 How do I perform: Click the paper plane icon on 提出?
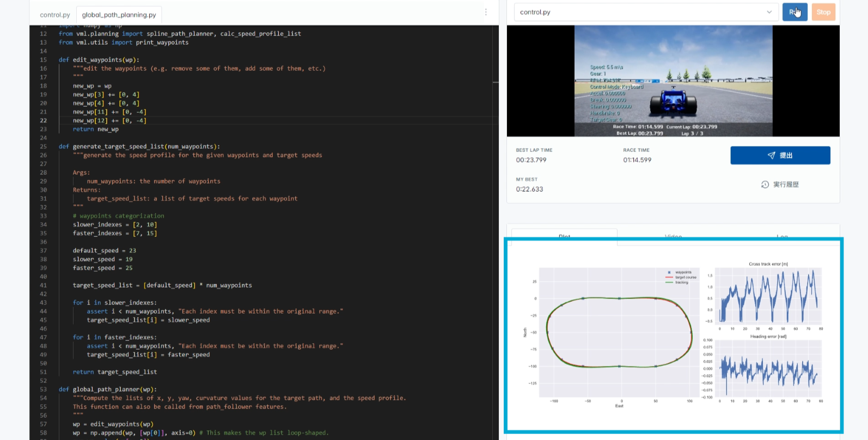[771, 155]
